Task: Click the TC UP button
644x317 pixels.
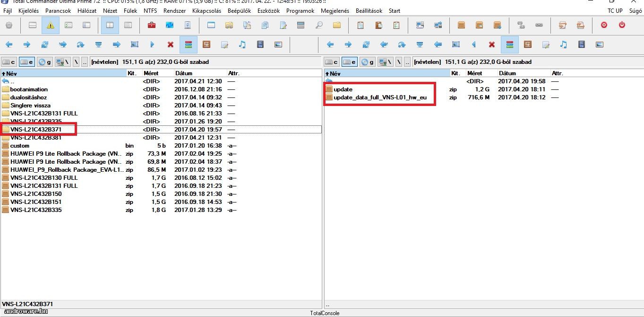Action: tap(615, 11)
